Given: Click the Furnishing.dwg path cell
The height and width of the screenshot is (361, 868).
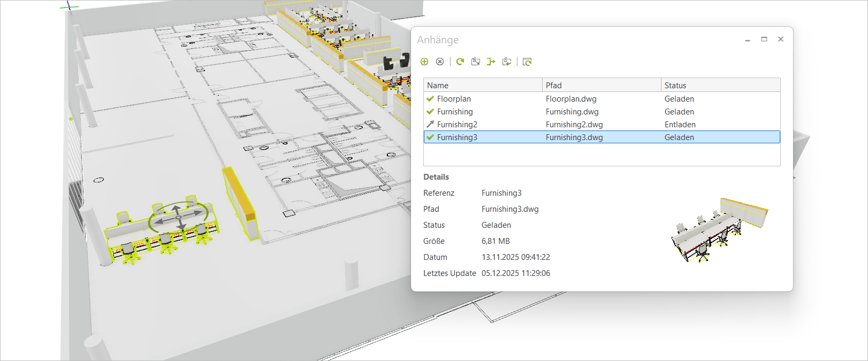Looking at the screenshot, I should coord(572,112).
